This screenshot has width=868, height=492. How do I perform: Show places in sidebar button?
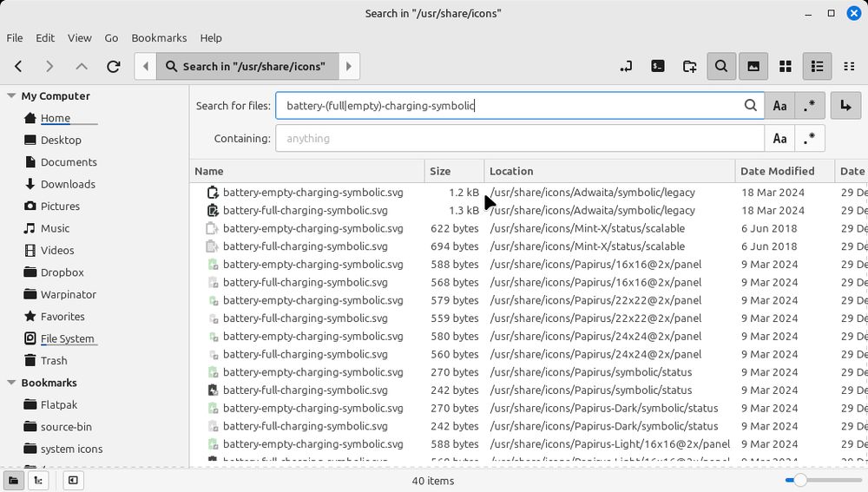[13, 481]
